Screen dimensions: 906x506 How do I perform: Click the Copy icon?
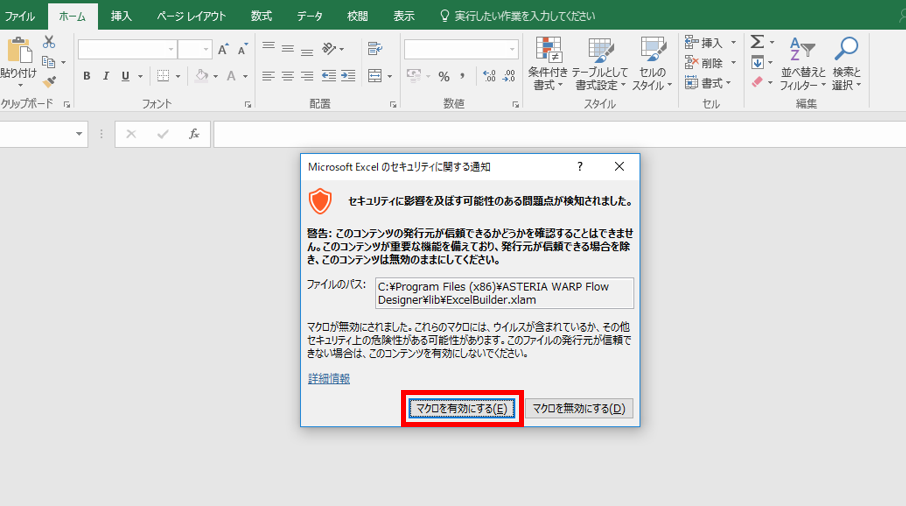(49, 62)
